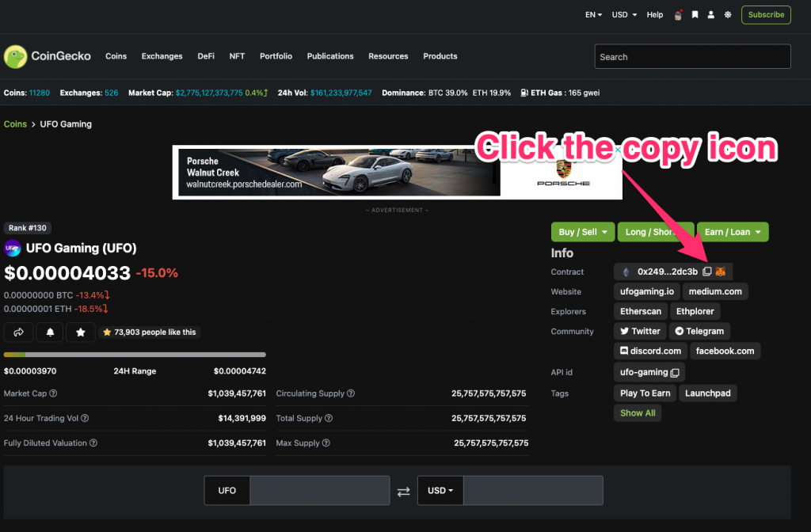Viewport: 811px width, 532px height.
Task: Open the DeFi menu
Action: [x=206, y=56]
